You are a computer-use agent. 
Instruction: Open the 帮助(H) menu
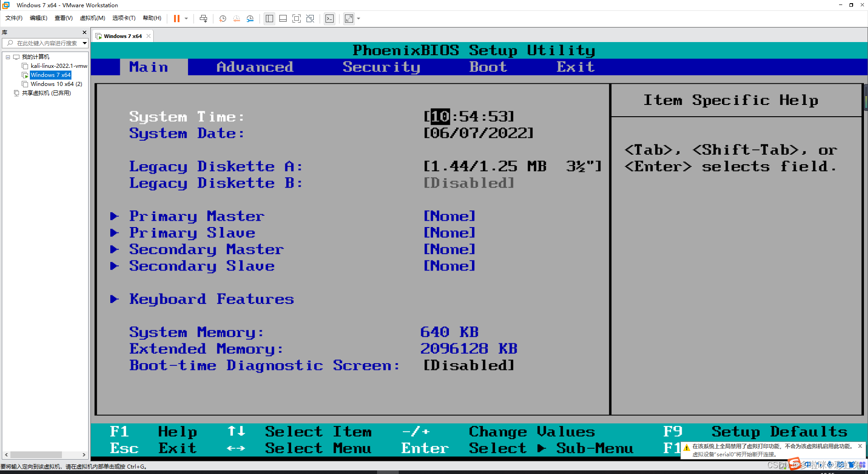tap(152, 18)
